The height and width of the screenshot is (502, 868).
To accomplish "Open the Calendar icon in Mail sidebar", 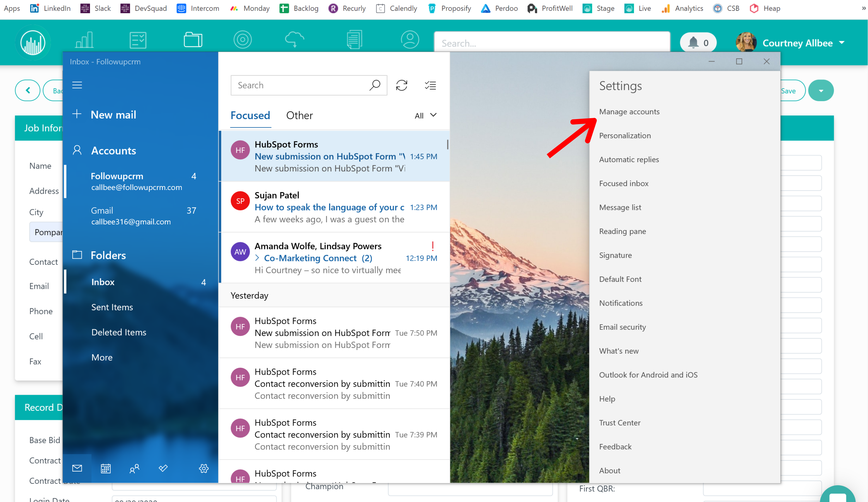I will point(106,468).
